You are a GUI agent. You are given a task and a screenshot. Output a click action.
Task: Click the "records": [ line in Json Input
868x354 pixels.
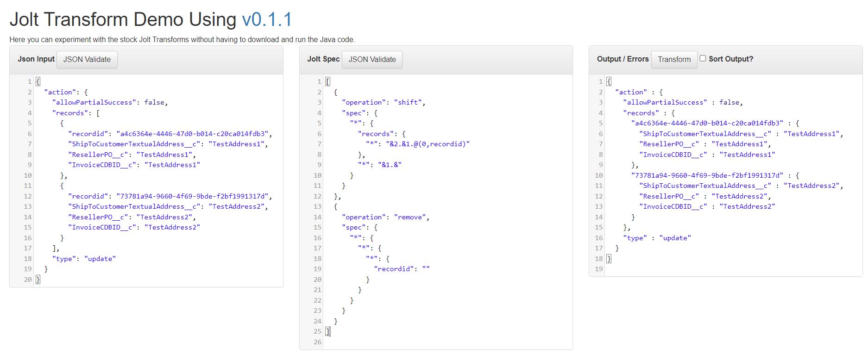[76, 113]
